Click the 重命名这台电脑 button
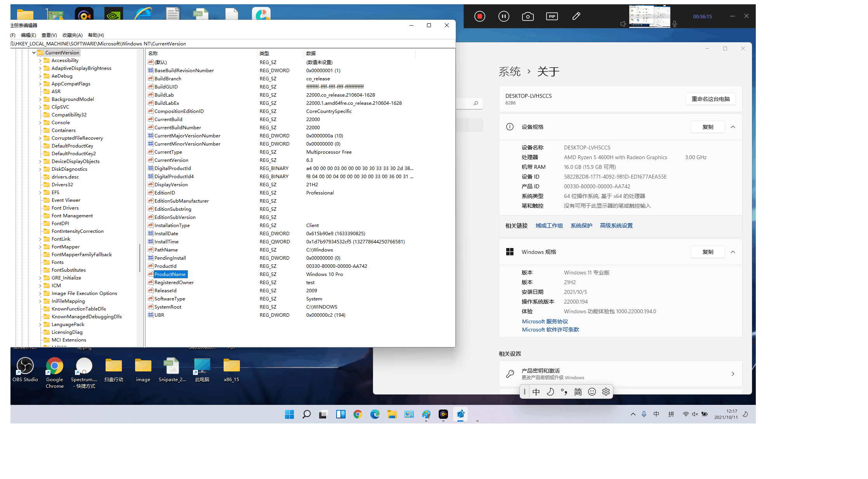 [710, 99]
